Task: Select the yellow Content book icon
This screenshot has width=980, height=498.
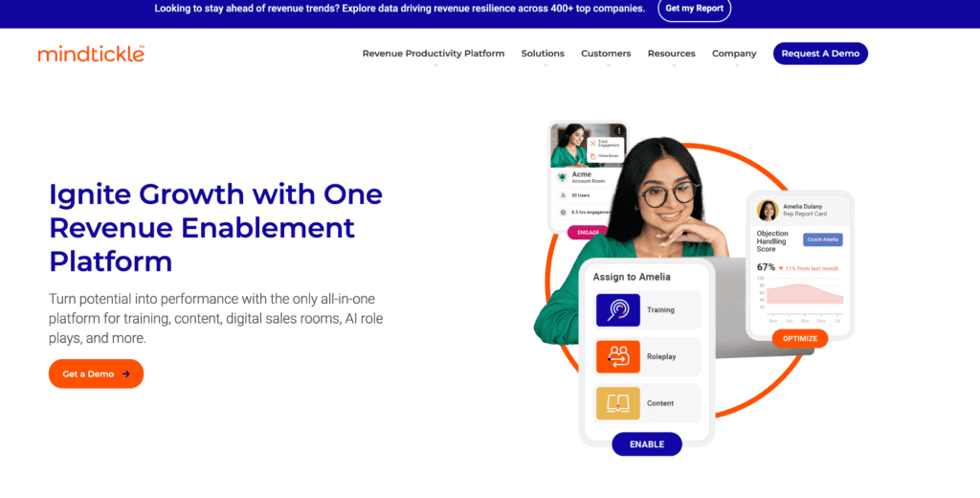Action: coord(617,403)
